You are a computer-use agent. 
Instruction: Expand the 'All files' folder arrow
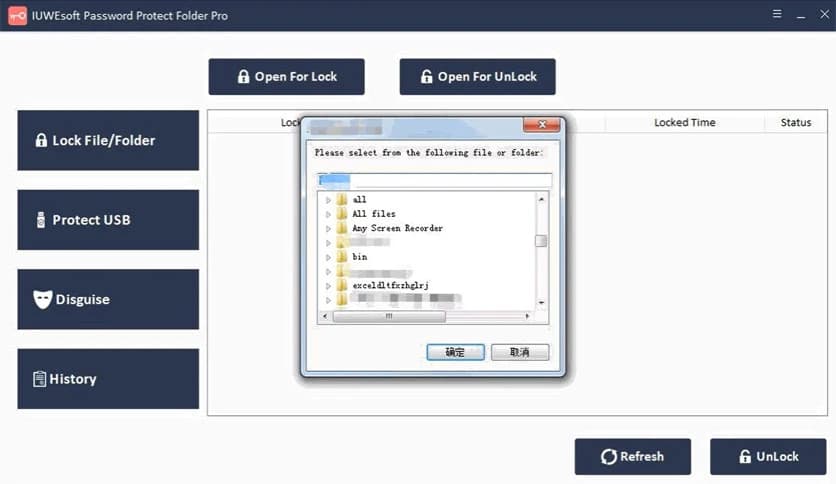328,214
